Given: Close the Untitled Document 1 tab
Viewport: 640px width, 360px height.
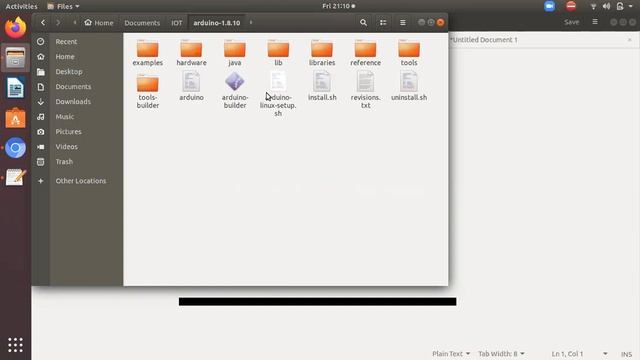Looking at the screenshot, I should [x=629, y=40].
